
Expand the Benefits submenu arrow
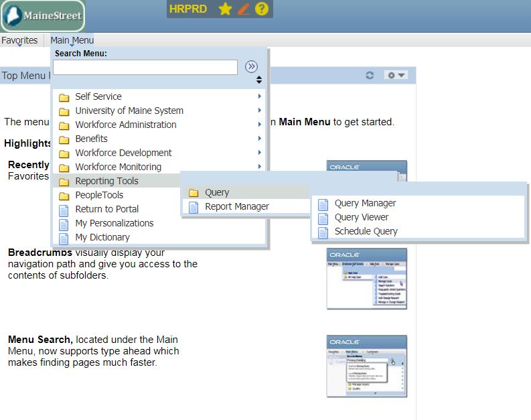[259, 138]
